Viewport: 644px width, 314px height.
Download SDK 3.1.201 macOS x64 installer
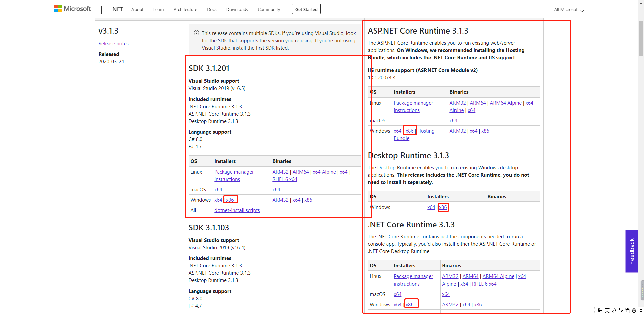pyautogui.click(x=218, y=190)
